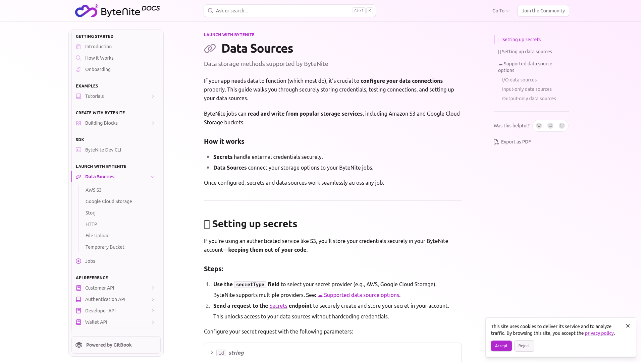Jump to Output-only data sources section
The width and height of the screenshot is (644, 362).
tap(529, 99)
